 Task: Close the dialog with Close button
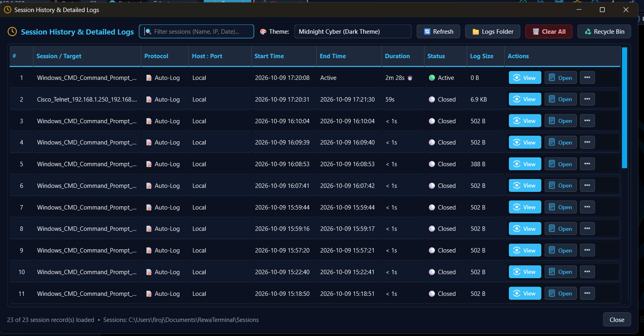coord(617,320)
